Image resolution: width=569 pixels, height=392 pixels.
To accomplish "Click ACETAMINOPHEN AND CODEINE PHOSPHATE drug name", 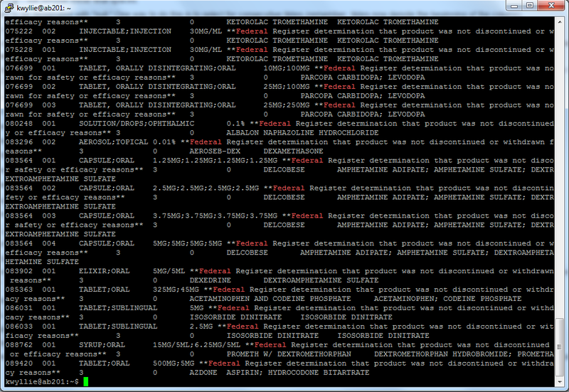I will point(270,299).
